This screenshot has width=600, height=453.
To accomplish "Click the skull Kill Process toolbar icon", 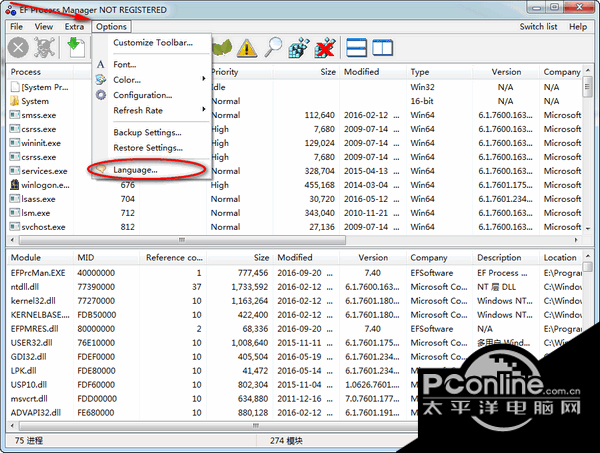I will [x=44, y=48].
